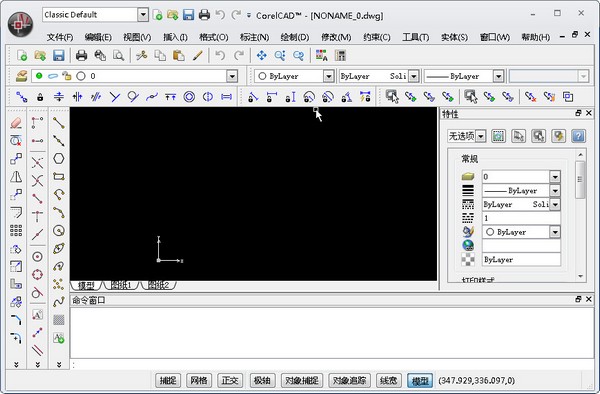
Task: Open the 约束(C) menu
Action: click(x=377, y=37)
